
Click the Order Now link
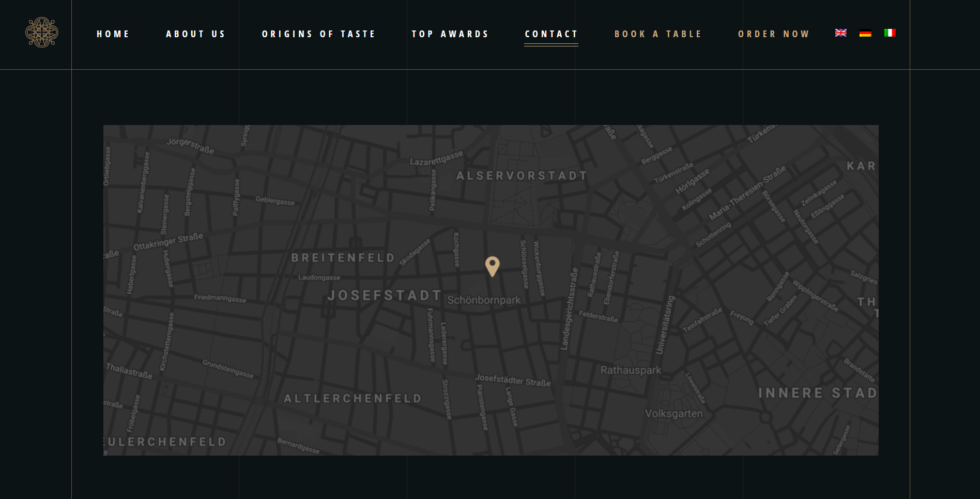(773, 34)
